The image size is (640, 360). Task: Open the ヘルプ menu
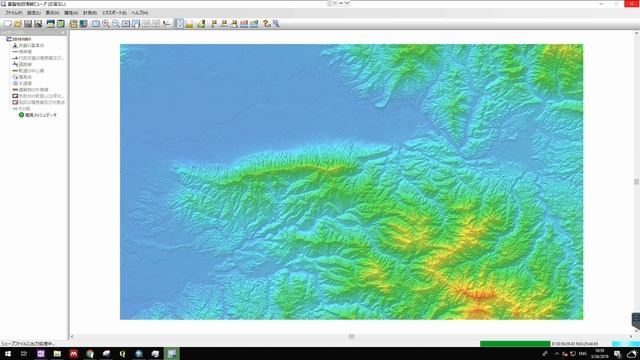(140, 13)
